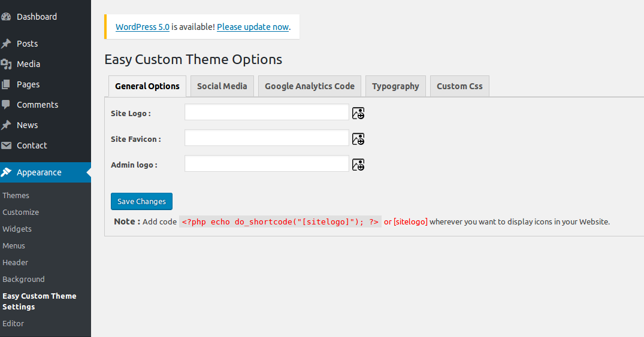
Task: Click the Dashboard gauge icon in sidebar
Action: (x=6, y=17)
